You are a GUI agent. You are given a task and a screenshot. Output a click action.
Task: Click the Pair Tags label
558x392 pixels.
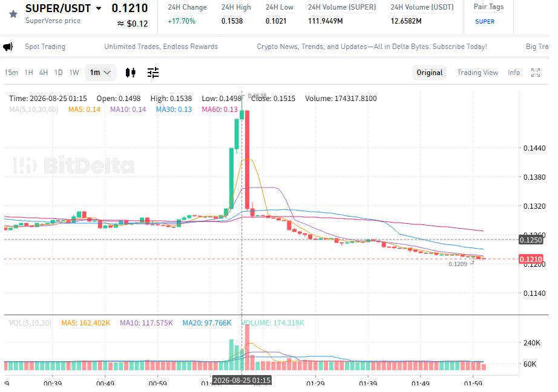[488, 7]
